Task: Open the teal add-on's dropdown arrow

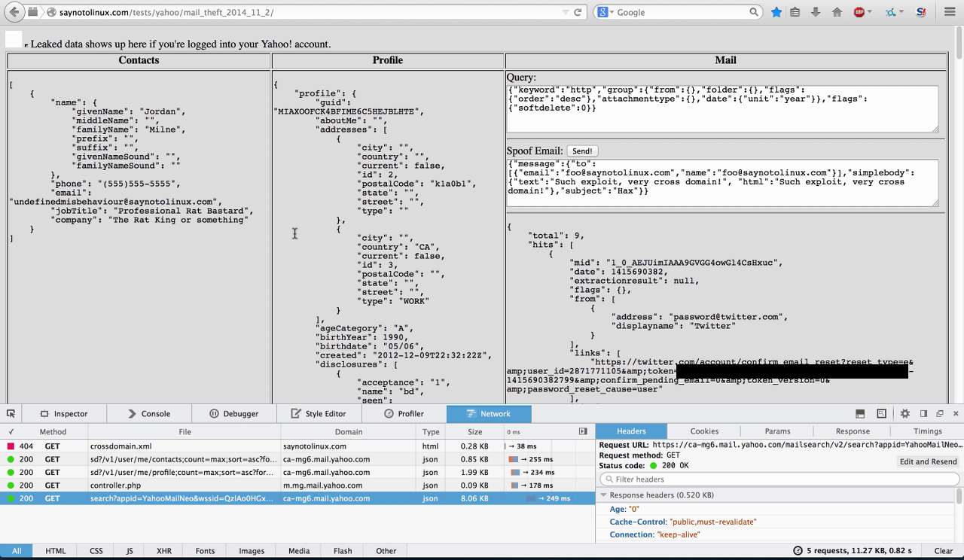Action: click(x=901, y=12)
